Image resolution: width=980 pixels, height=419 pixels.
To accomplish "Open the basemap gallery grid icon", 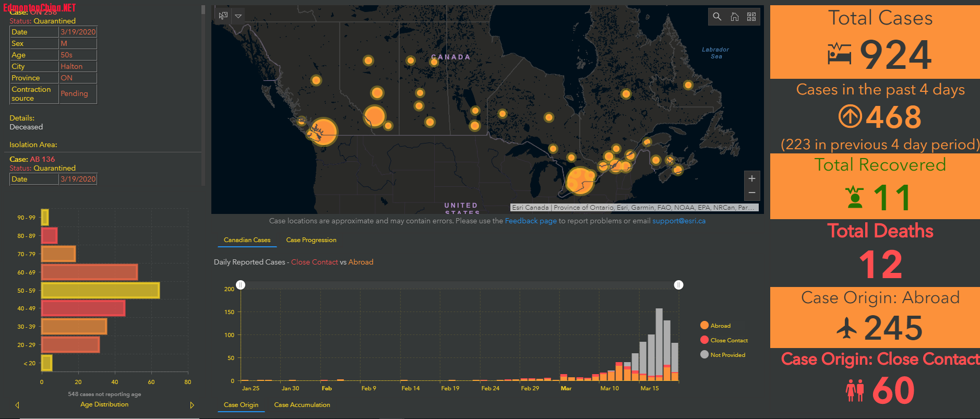I will (x=751, y=17).
